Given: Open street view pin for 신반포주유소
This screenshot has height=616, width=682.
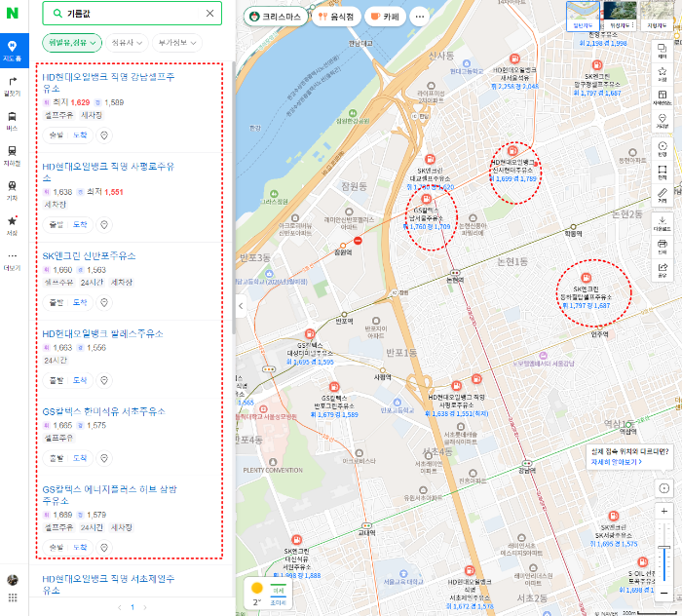Looking at the screenshot, I should [x=104, y=302].
